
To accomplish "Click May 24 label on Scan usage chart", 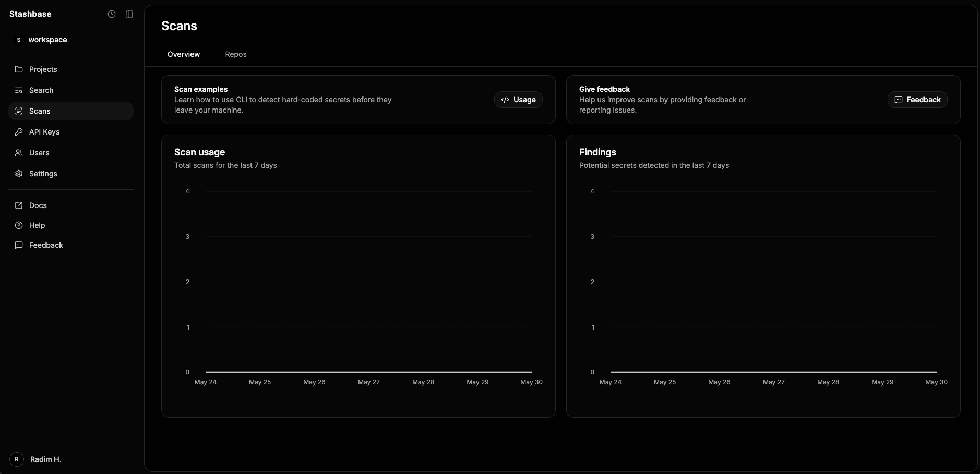I will (x=206, y=382).
